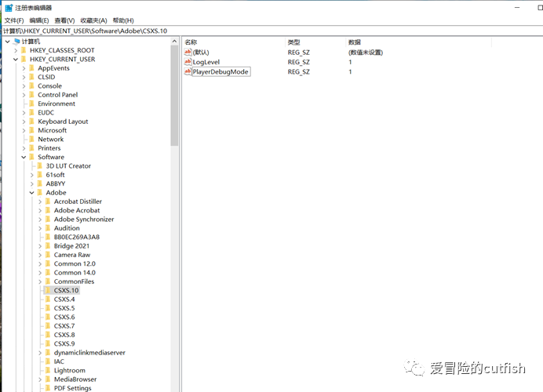Click the Registry Editor app icon in title bar
The image size is (543, 392).
tap(9, 8)
